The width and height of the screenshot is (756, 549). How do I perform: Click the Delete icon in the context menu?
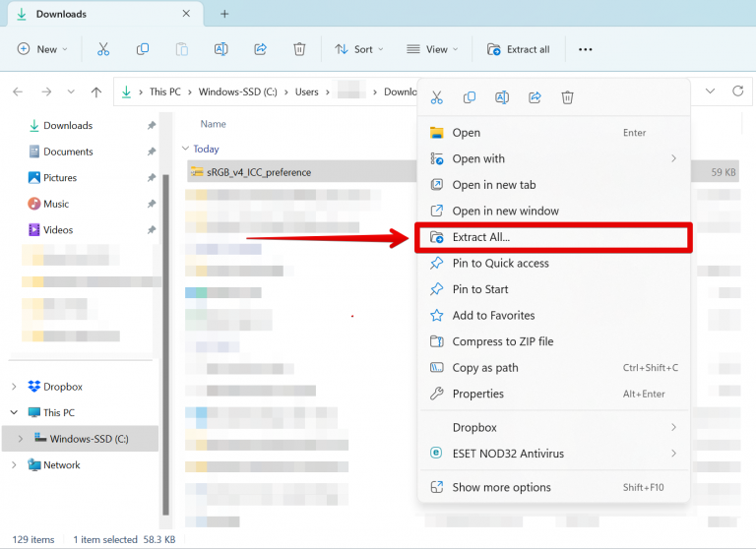coord(567,97)
